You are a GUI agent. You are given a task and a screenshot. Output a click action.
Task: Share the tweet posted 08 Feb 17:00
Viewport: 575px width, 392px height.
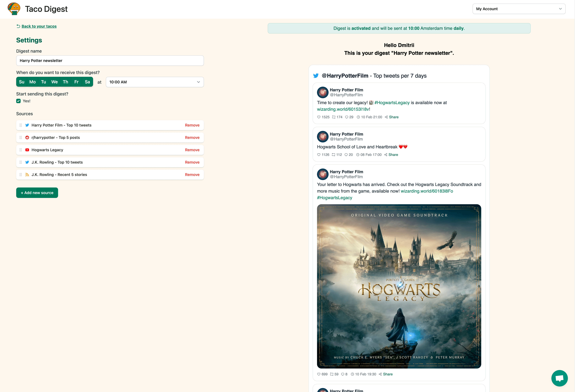(x=393, y=155)
